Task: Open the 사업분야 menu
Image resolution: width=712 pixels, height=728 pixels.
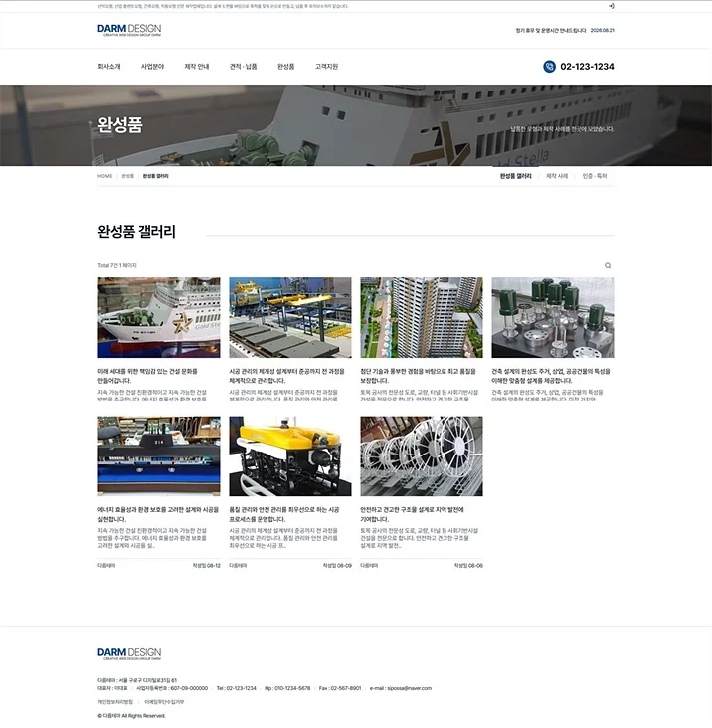Action: coord(153,67)
